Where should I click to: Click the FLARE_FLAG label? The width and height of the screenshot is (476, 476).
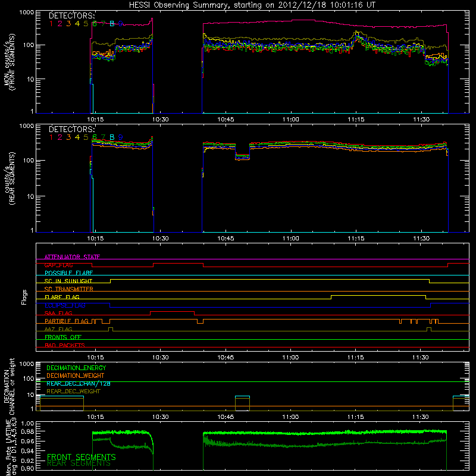pos(62,297)
